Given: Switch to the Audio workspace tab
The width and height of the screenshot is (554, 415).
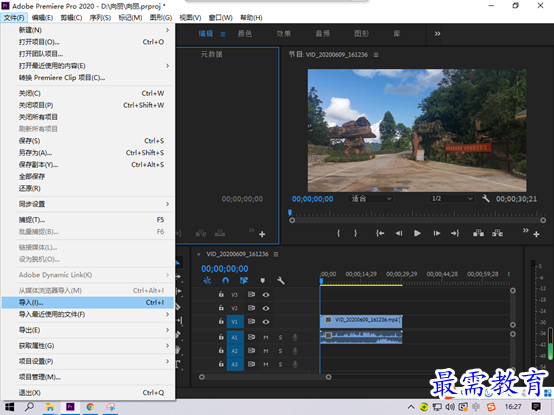Looking at the screenshot, I should (x=323, y=34).
